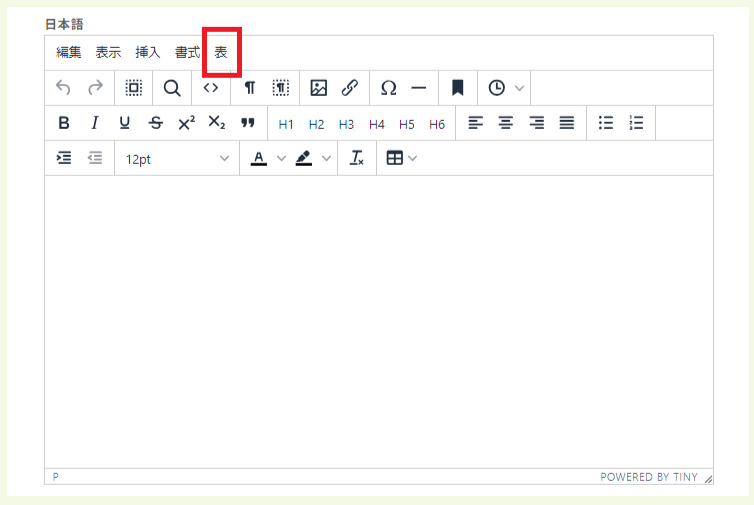This screenshot has height=505, width=754.
Task: Toggle the show invisible characters pilcrow button
Action: [250, 88]
